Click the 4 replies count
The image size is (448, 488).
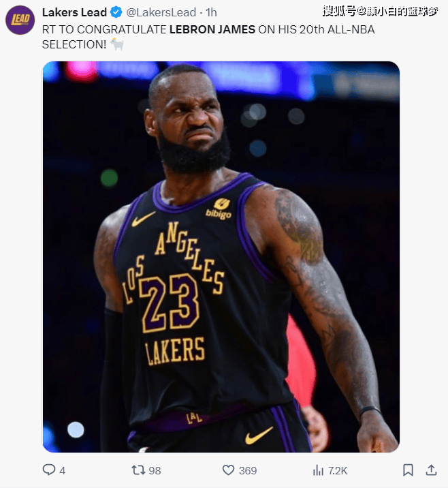(62, 470)
